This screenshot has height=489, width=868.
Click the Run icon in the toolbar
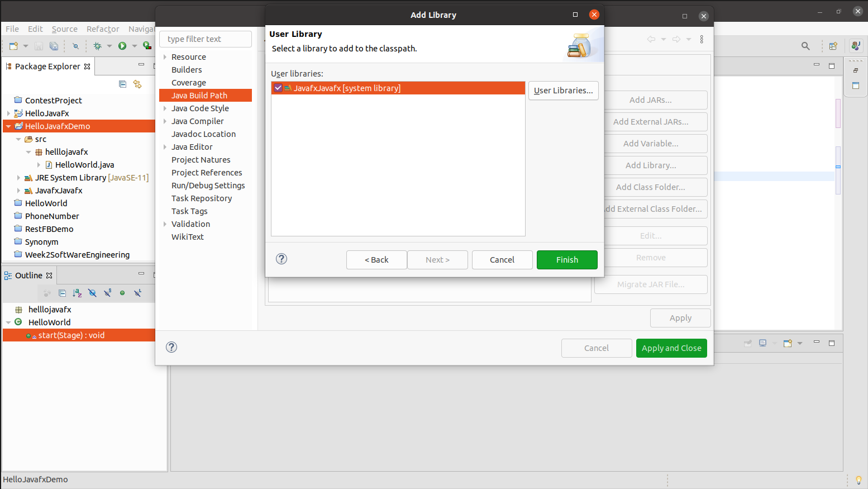click(122, 46)
